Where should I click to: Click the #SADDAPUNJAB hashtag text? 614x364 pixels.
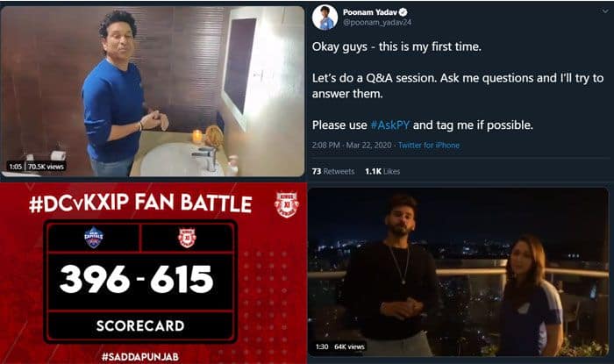click(x=140, y=357)
